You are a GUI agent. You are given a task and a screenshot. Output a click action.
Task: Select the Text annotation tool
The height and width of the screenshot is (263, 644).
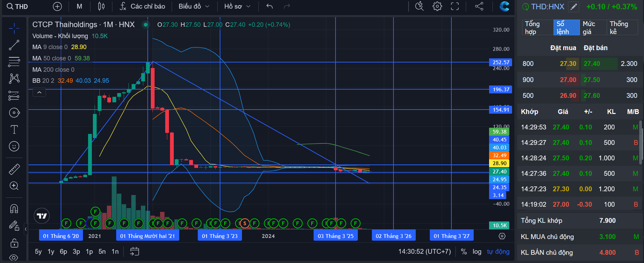coord(14,129)
